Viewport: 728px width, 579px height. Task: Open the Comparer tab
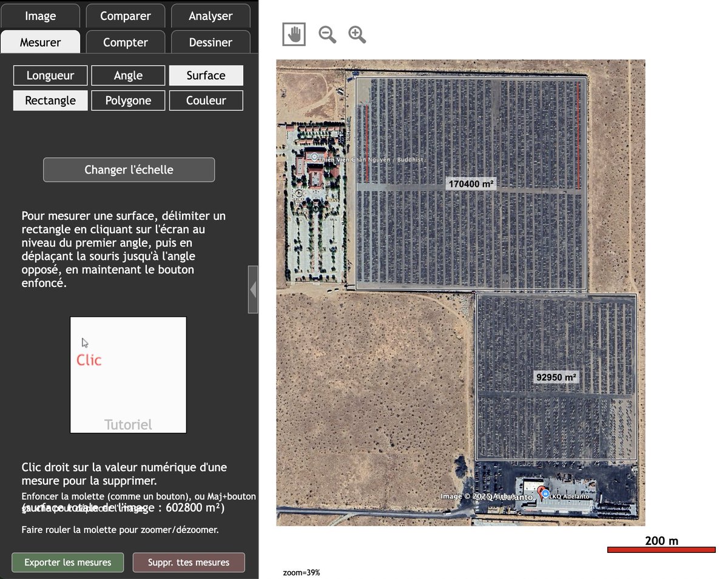pyautogui.click(x=126, y=16)
